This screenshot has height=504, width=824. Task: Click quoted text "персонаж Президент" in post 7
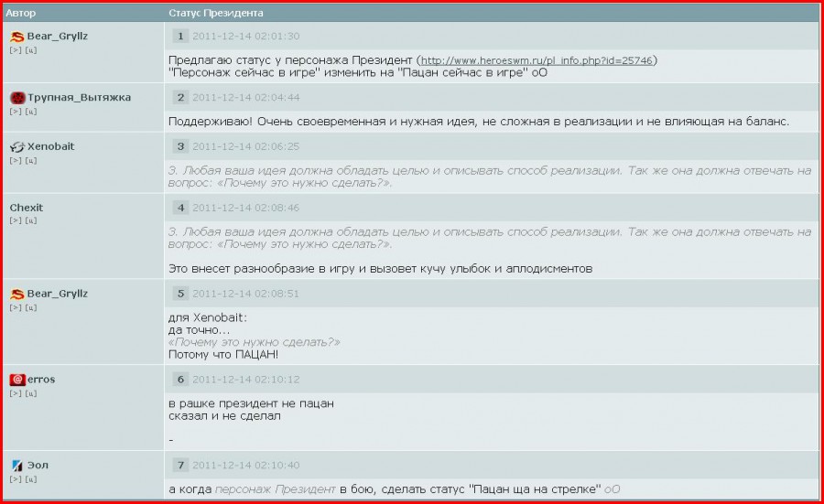[275, 489]
